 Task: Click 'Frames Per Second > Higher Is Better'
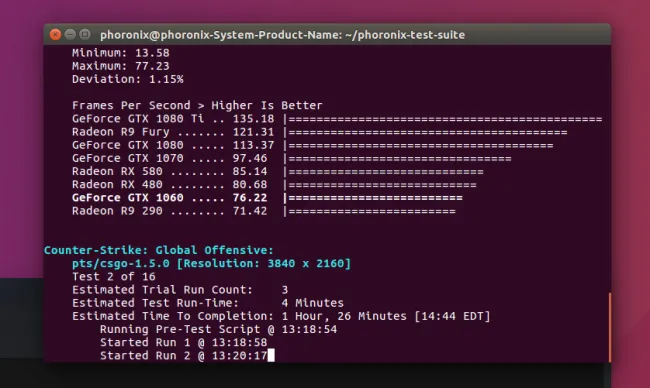pos(197,105)
